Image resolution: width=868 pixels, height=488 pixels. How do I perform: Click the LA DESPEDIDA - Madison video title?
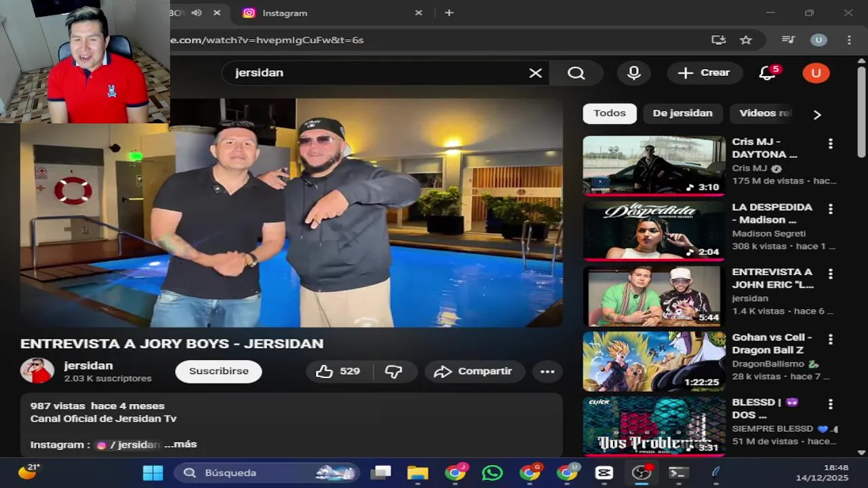pos(772,213)
